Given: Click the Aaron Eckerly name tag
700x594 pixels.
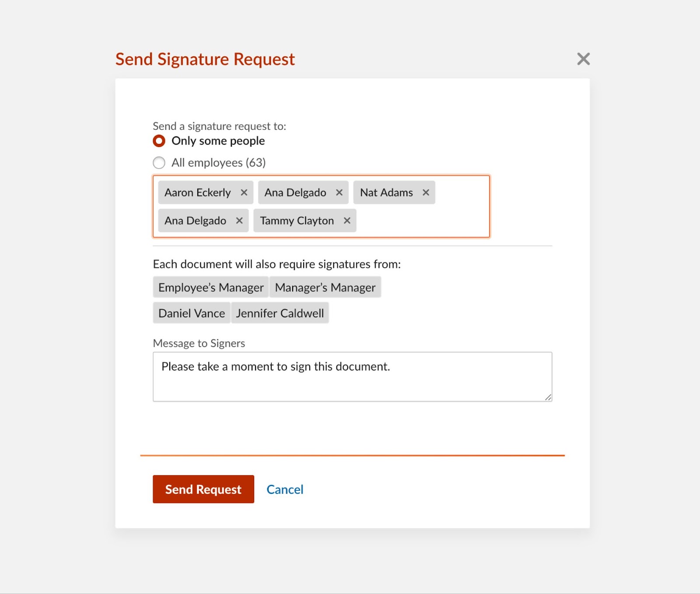Looking at the screenshot, I should tap(198, 192).
